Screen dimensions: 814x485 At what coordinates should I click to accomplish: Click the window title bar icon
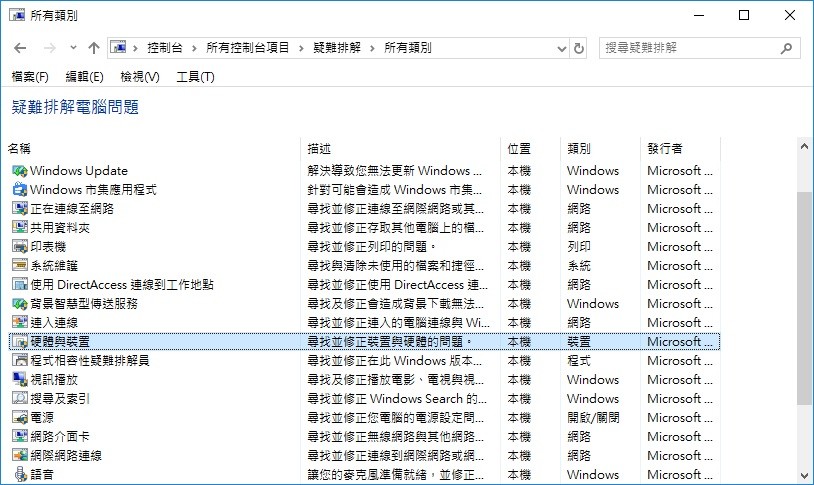click(17, 15)
